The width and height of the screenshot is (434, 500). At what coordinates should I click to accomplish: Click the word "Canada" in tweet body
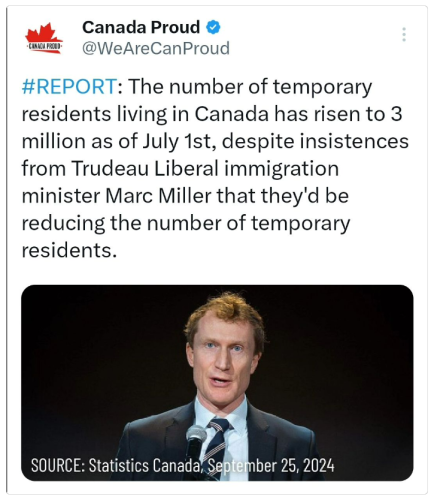pos(232,114)
